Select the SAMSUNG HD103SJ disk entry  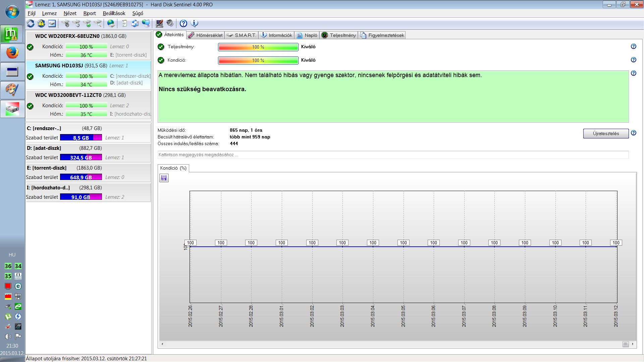tap(89, 75)
